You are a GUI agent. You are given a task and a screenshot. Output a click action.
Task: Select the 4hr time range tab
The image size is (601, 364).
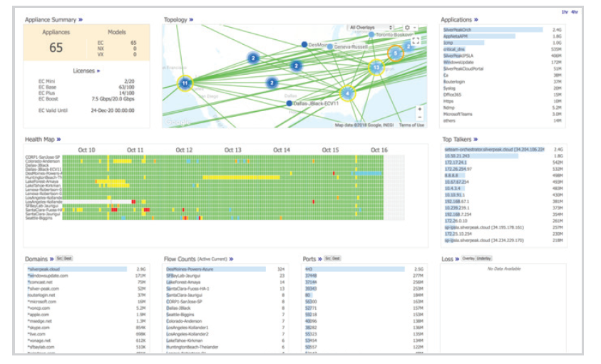(574, 12)
